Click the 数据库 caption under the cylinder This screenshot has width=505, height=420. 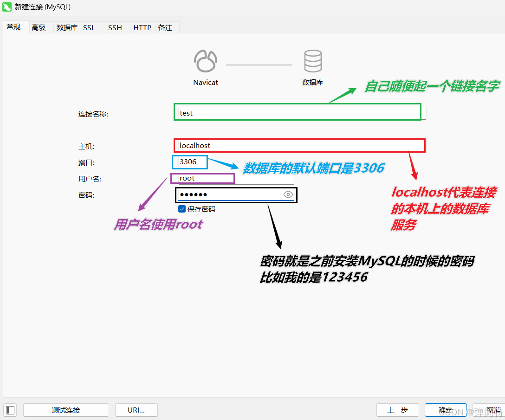(x=312, y=83)
